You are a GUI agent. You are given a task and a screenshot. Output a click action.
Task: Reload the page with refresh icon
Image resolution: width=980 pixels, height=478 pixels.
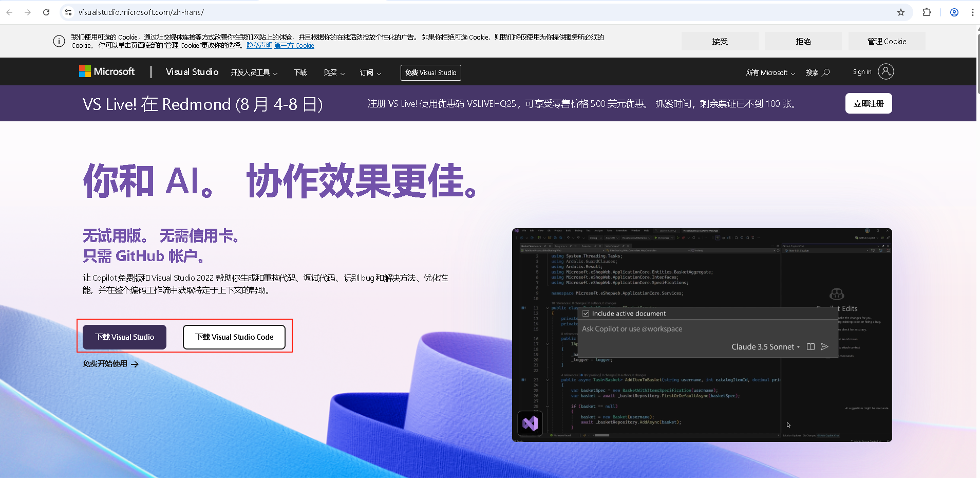click(x=46, y=12)
